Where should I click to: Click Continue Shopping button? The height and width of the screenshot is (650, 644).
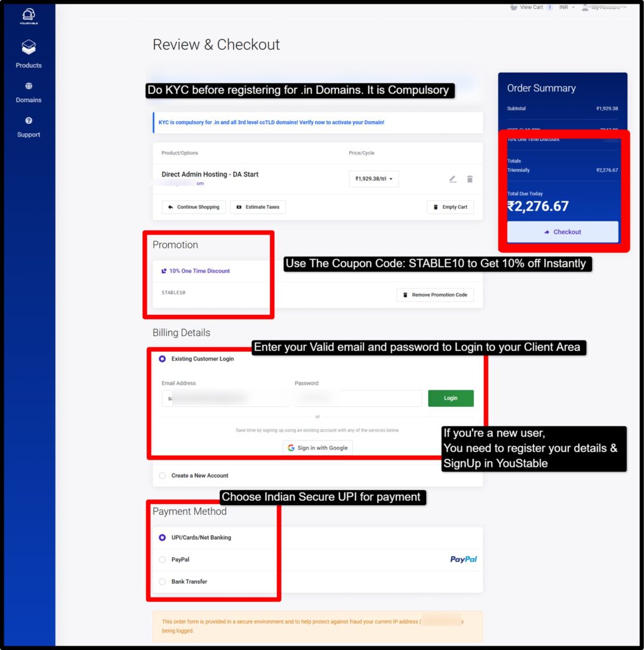194,207
